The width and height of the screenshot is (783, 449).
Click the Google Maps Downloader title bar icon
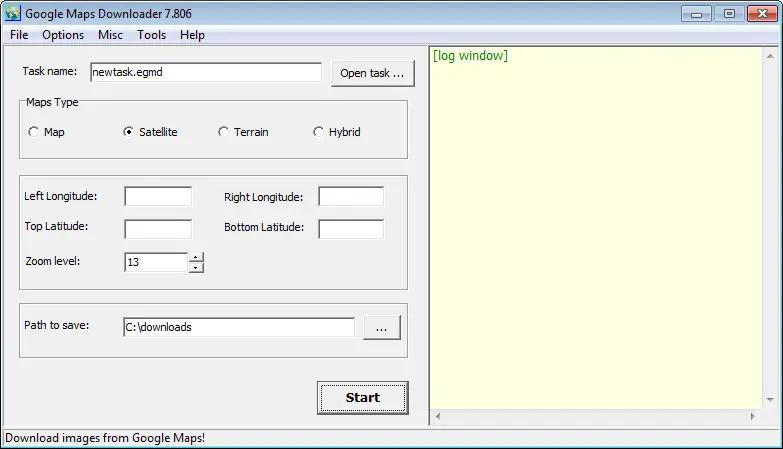tap(12, 13)
